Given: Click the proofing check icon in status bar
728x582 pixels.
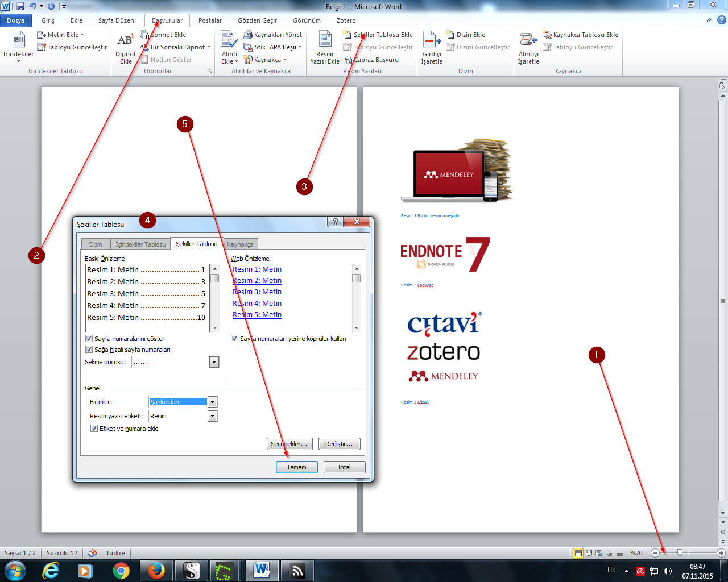Looking at the screenshot, I should (x=92, y=553).
